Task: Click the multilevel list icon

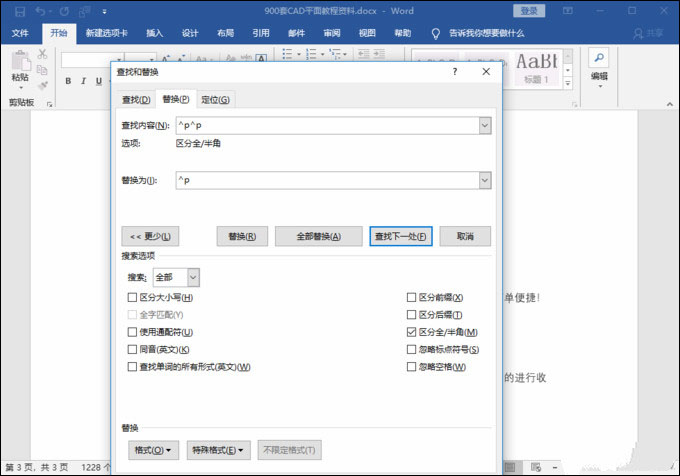Action: click(334, 54)
